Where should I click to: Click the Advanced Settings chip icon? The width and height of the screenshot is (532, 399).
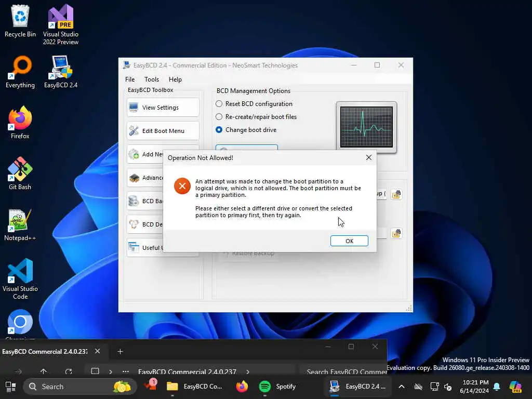(x=134, y=178)
